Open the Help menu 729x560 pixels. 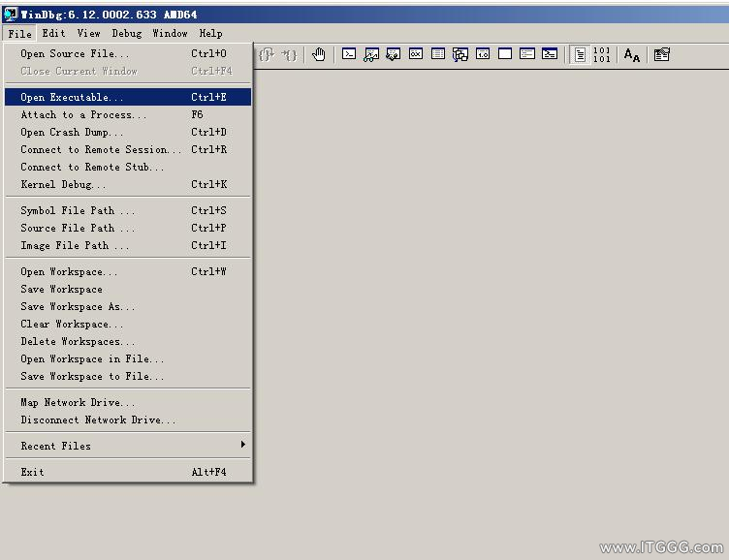point(210,34)
